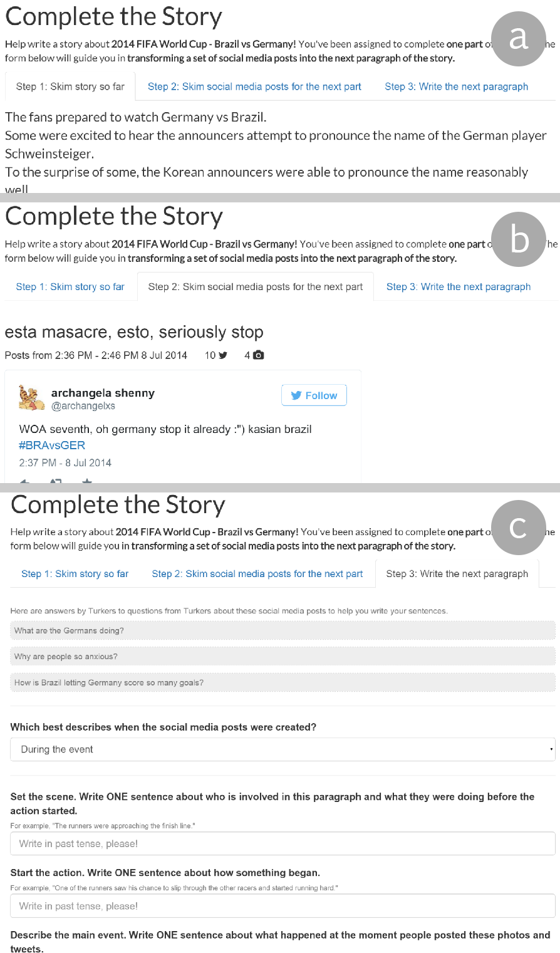This screenshot has width=560, height=953.
Task: Click the circled 'a' panel marker
Action: pyautogui.click(x=519, y=38)
